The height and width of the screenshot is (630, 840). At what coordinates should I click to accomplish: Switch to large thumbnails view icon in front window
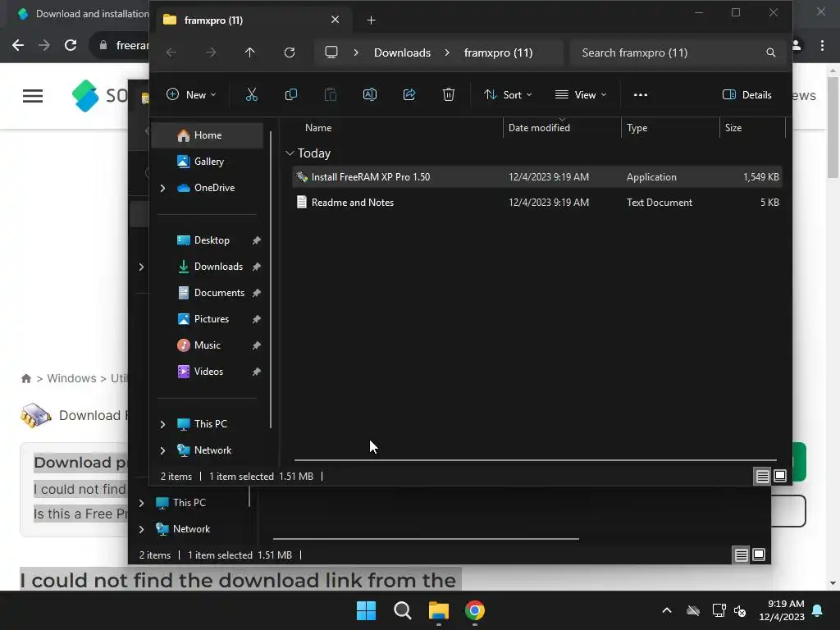click(780, 476)
